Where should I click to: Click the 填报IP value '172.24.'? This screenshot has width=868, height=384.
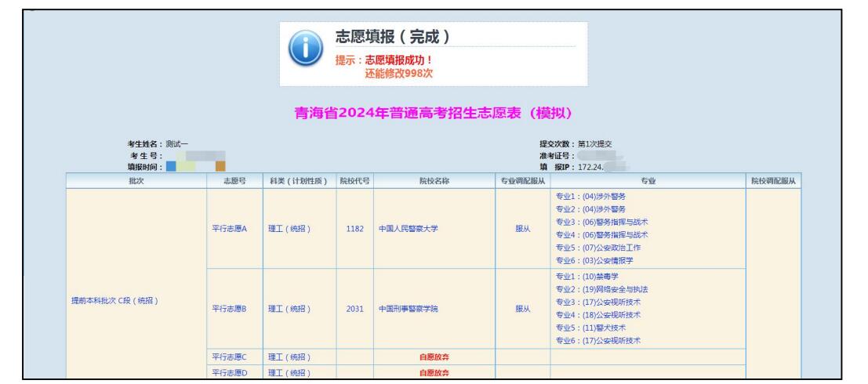point(590,167)
